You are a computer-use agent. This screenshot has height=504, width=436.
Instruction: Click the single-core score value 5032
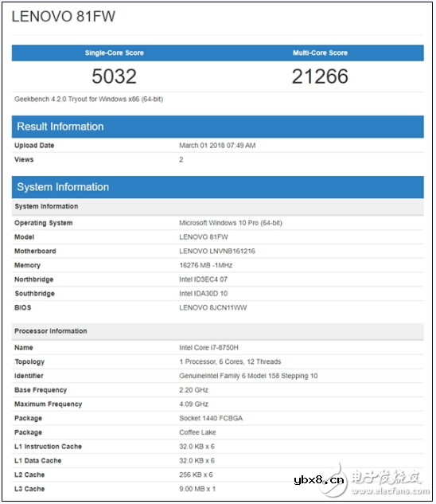point(115,76)
